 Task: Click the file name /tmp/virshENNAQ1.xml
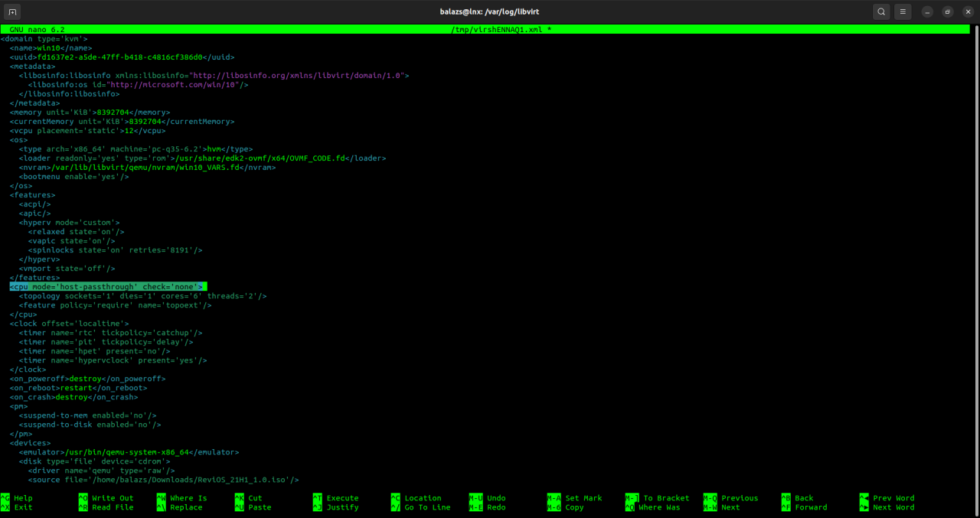point(498,30)
